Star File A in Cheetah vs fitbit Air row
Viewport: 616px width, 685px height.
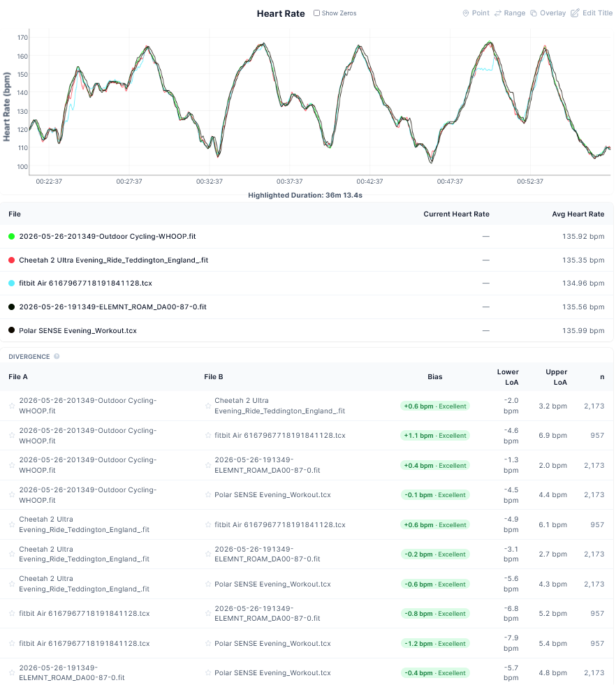point(12,524)
